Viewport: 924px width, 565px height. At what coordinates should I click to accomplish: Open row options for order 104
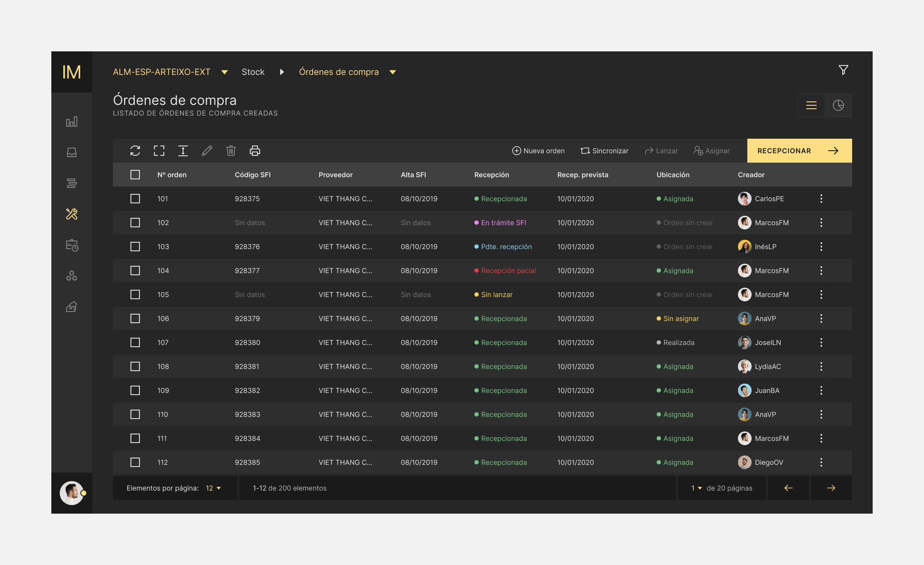(x=821, y=271)
